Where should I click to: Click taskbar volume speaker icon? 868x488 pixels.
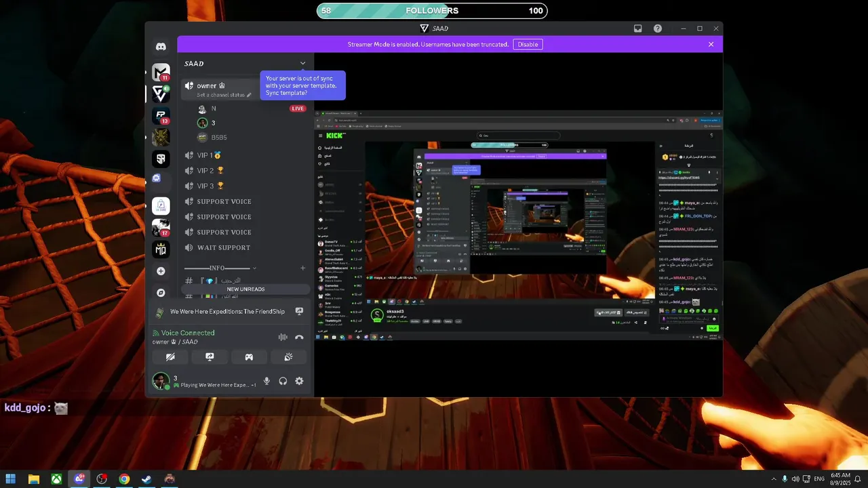tap(795, 479)
